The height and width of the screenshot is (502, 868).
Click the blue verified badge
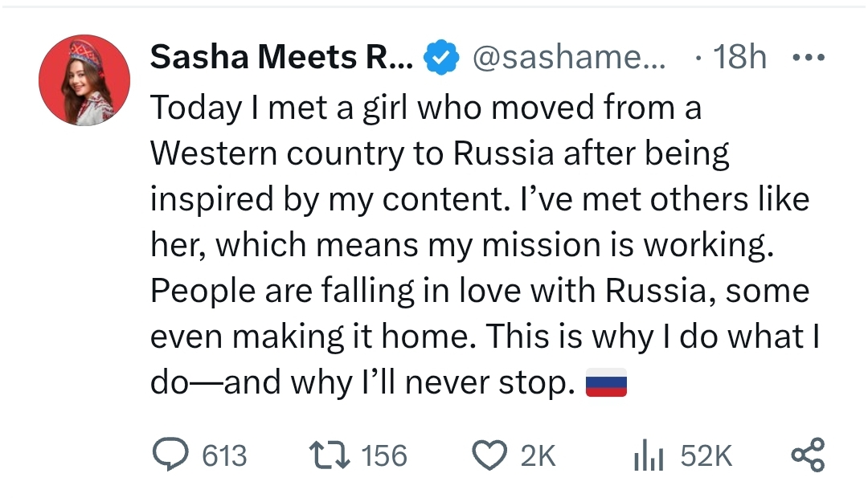[x=441, y=57]
